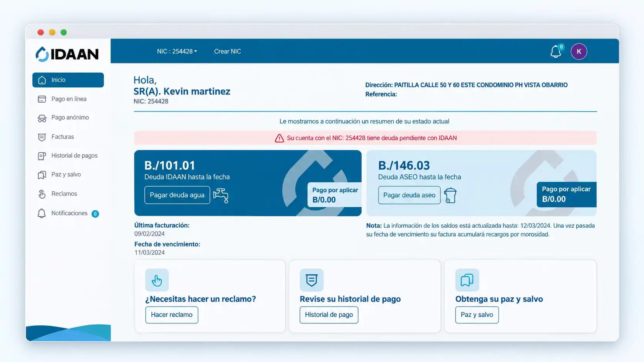Click the card icon beside Pago en línea
This screenshot has width=644, height=362.
42,99
